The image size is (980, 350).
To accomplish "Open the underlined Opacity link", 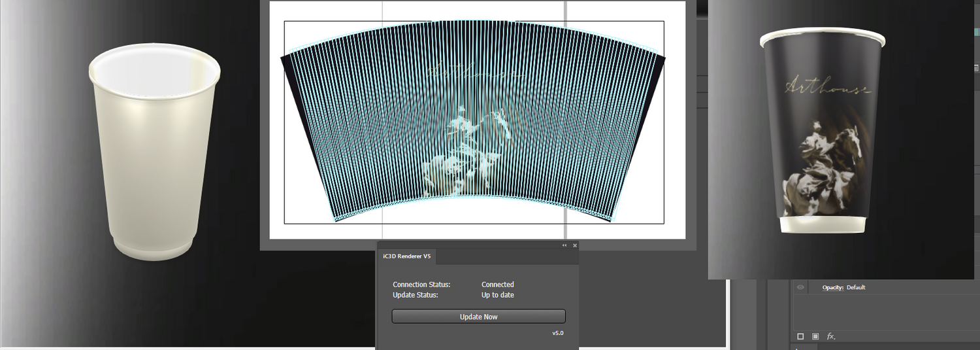I will [832, 287].
